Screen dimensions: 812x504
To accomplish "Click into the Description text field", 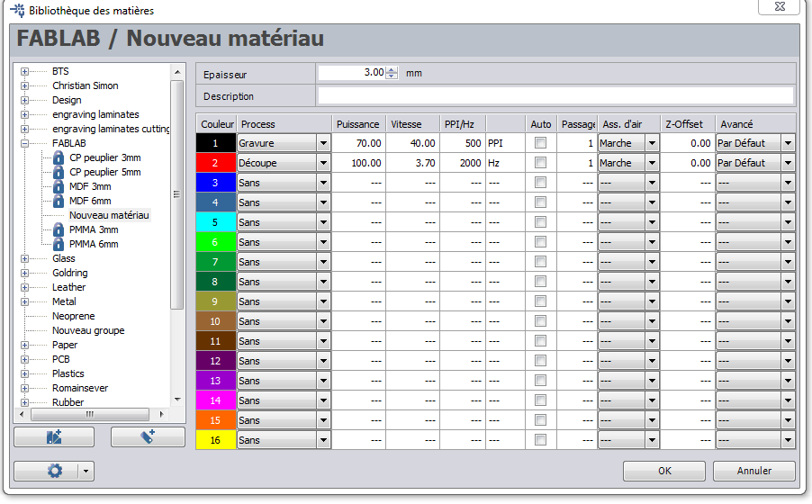I will [555, 95].
